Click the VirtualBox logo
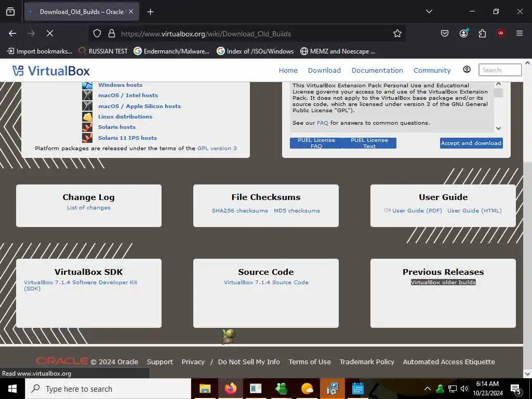The width and height of the screenshot is (532, 399). tap(51, 71)
